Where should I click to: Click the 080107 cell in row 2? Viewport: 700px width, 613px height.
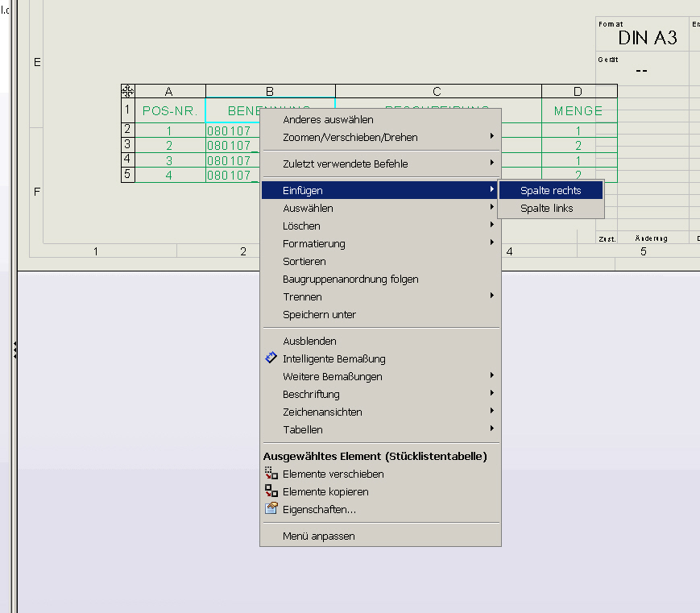[x=233, y=130]
